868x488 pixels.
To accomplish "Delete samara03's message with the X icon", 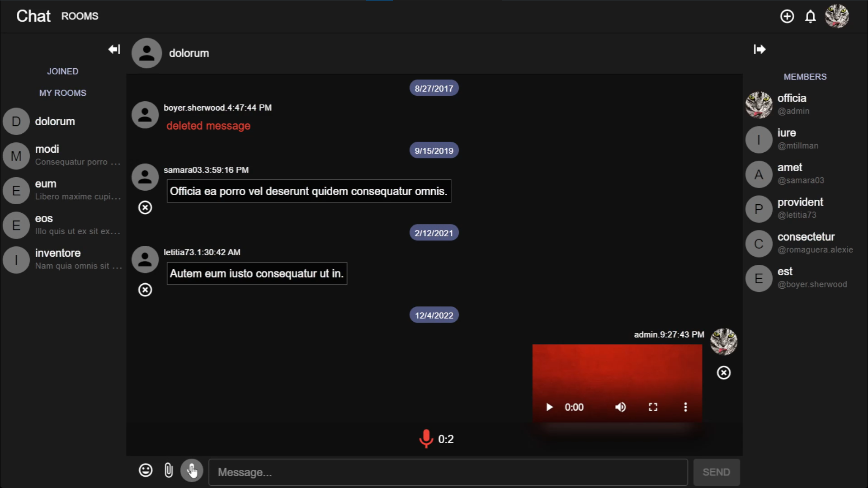I will pos(145,207).
